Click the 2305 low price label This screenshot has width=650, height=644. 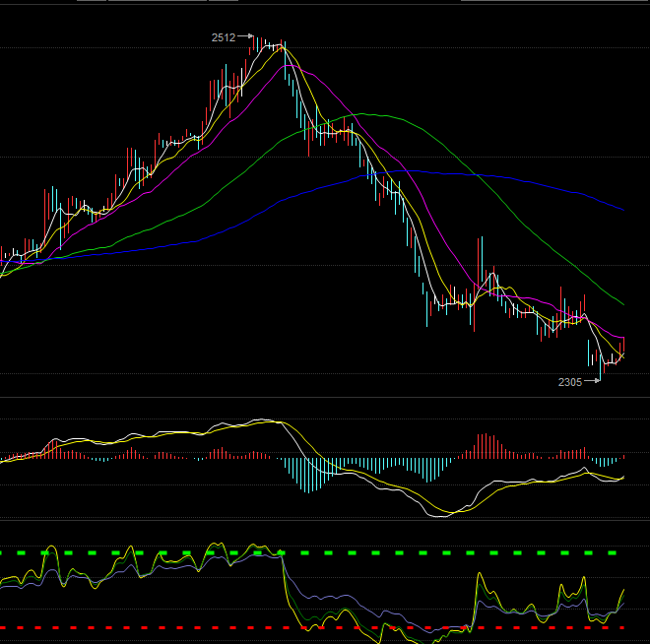click(569, 381)
